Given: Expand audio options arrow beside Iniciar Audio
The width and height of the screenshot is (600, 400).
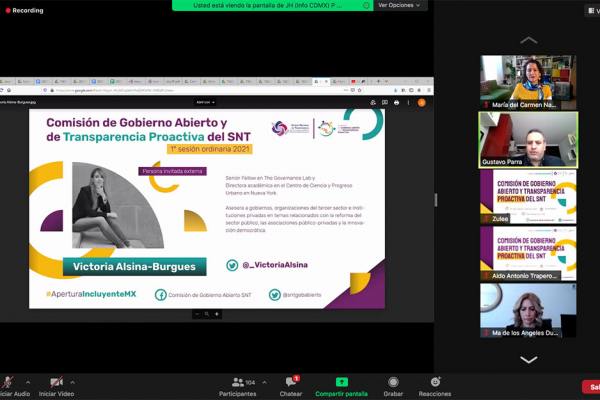Looking at the screenshot, I should coord(28,382).
